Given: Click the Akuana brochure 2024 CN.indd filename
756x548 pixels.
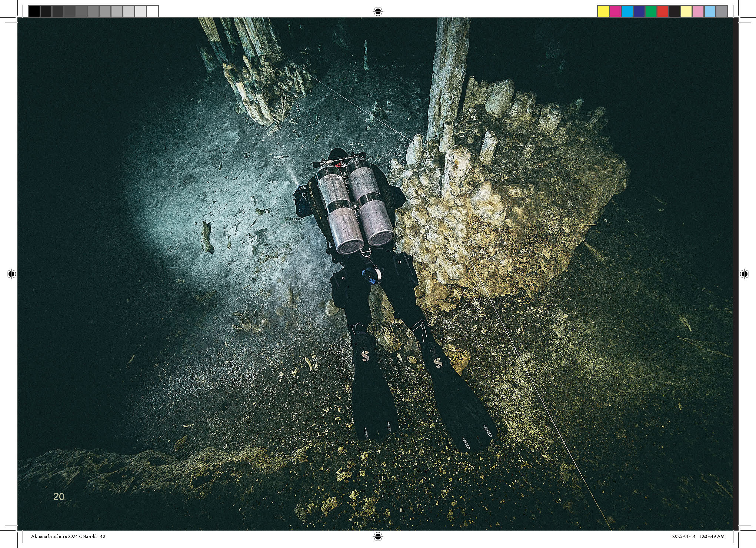Looking at the screenshot, I should tap(64, 536).
